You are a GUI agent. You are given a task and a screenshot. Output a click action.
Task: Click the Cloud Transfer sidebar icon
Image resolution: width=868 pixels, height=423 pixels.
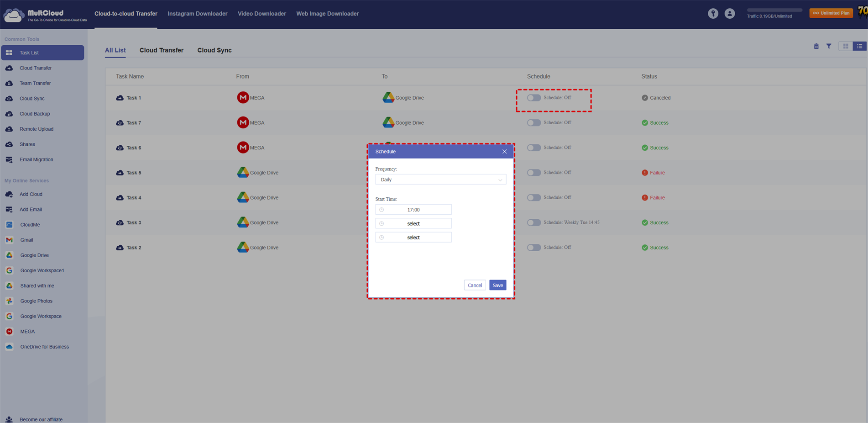pos(9,68)
